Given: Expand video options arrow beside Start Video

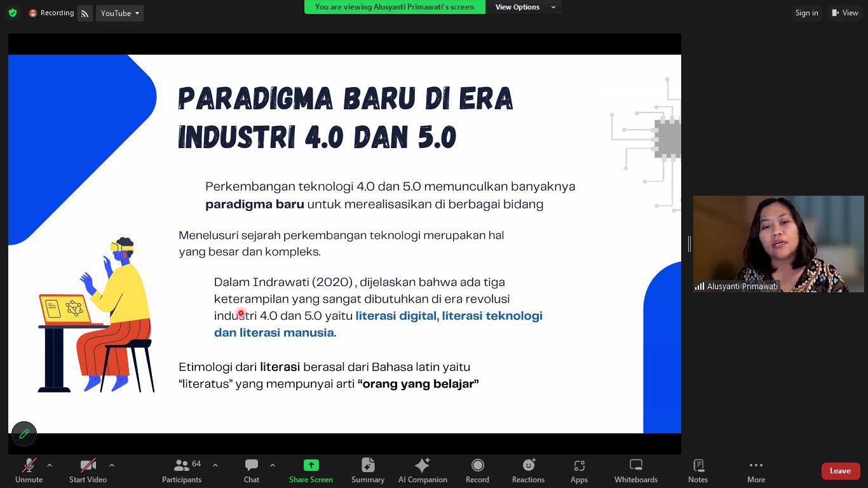Looking at the screenshot, I should 112,465.
